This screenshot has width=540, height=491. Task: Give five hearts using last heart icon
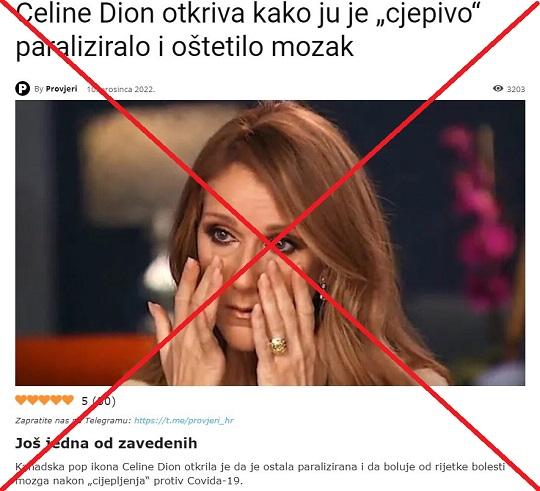point(68,400)
